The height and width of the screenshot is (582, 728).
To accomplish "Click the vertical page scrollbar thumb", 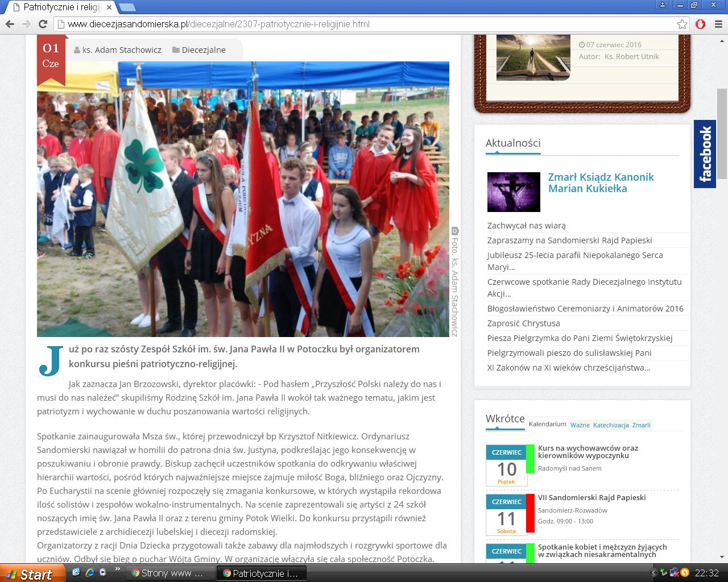I will (722, 134).
